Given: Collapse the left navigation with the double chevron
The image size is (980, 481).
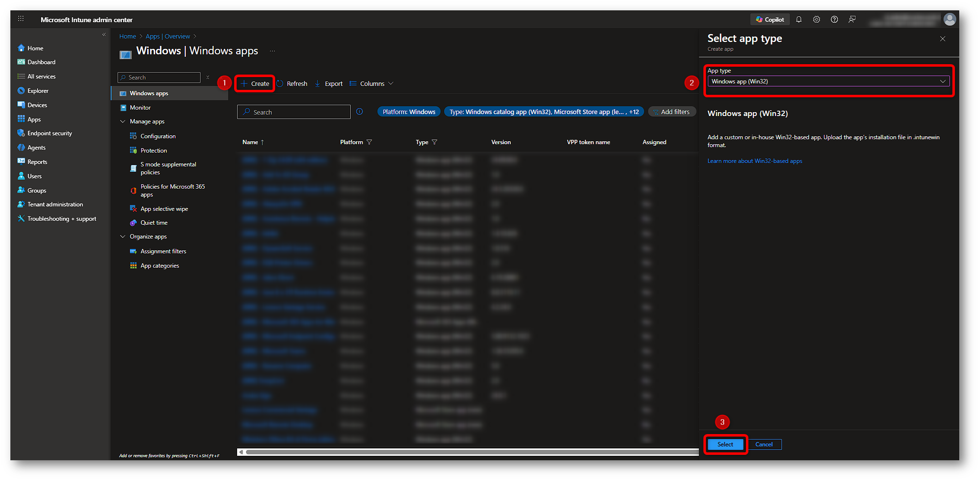Looking at the screenshot, I should pyautogui.click(x=104, y=35).
